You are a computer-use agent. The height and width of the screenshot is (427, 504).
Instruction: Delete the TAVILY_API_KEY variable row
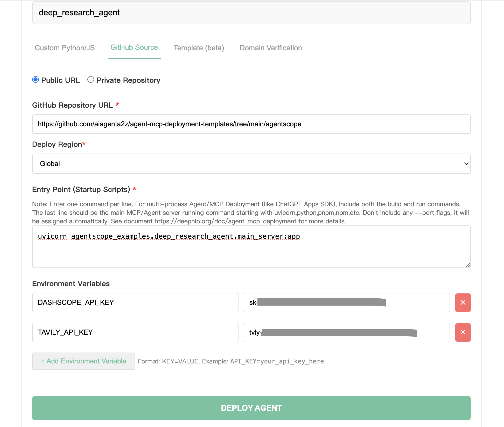tap(463, 332)
